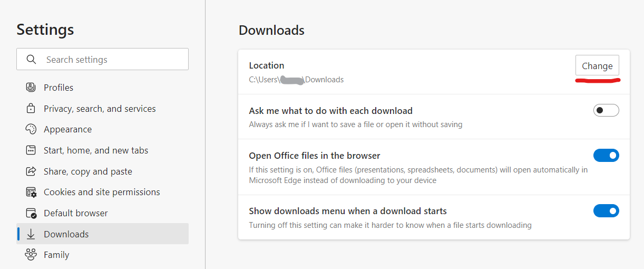Click the download location path text

click(x=296, y=80)
